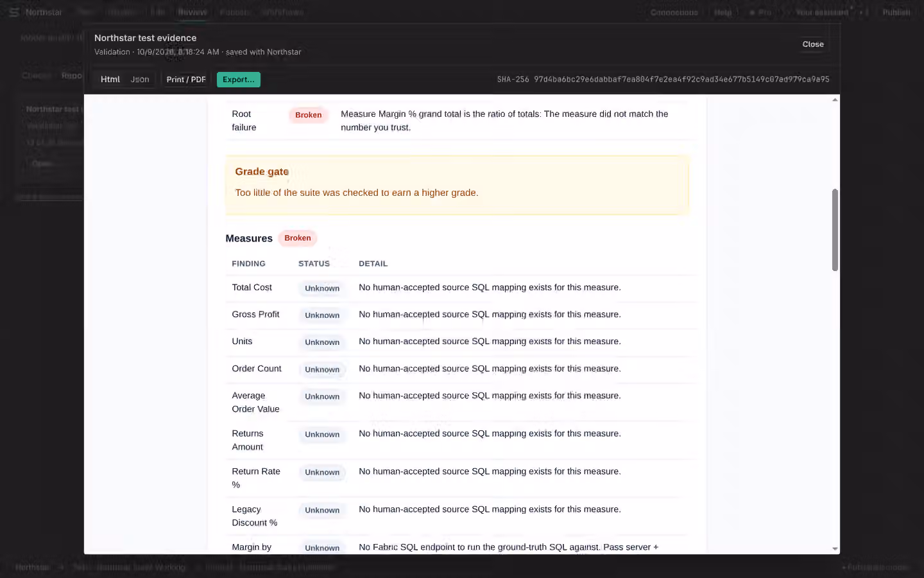Click the dialog title 'Northstar test evidence'
Image resolution: width=924 pixels, height=578 pixels.
click(146, 38)
